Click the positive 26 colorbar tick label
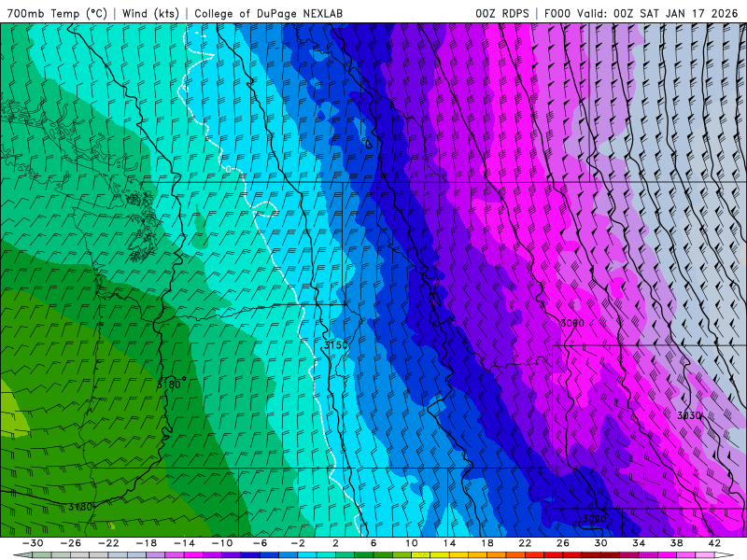This screenshot has width=747, height=560. (563, 543)
